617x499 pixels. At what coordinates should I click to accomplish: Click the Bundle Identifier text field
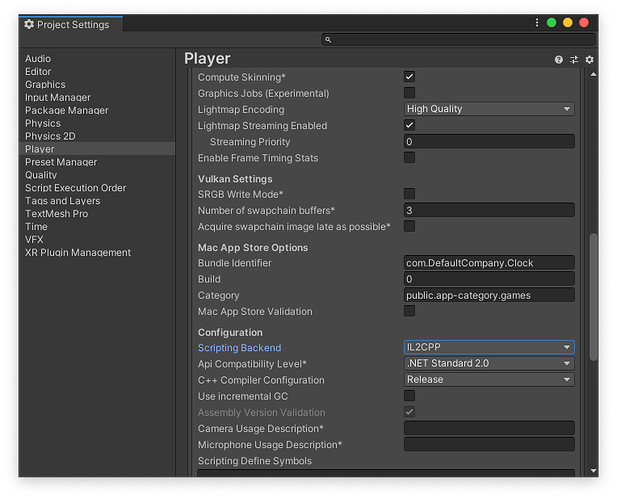point(488,263)
